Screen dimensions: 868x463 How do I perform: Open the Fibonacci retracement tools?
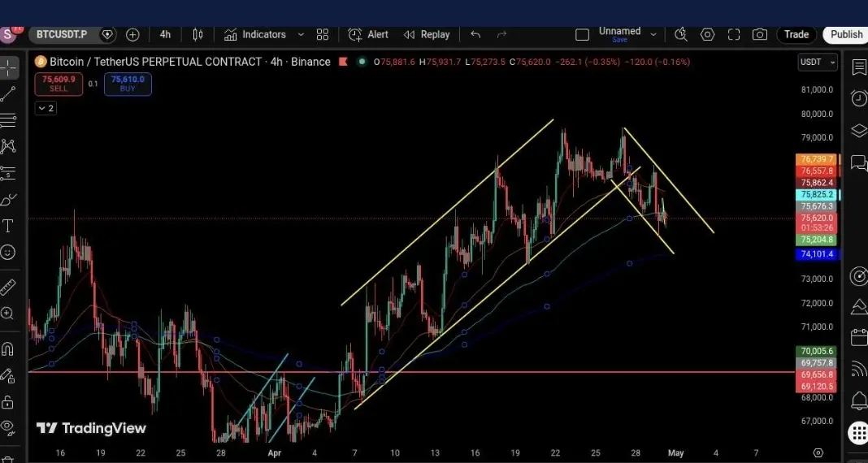click(x=8, y=120)
